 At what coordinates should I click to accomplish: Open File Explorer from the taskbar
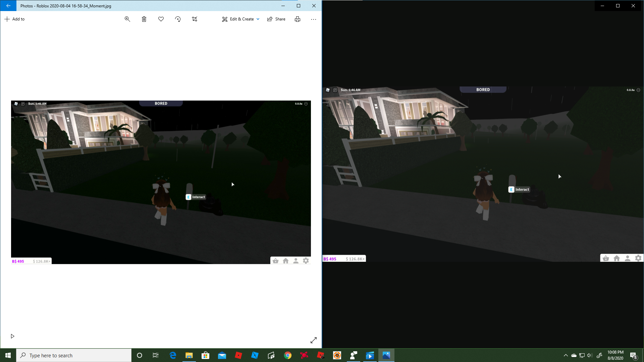pos(189,355)
